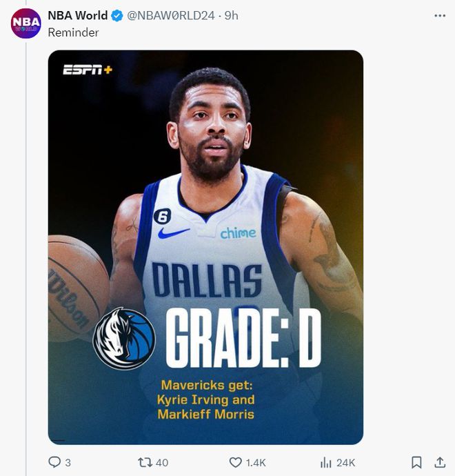Repost this tweet using retweet icon
The height and width of the screenshot is (476, 455).
coord(145,462)
